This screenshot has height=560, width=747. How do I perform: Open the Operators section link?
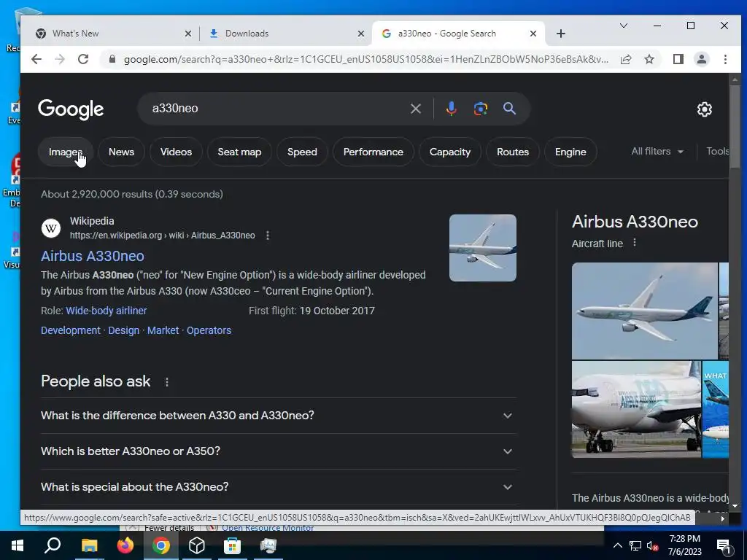coord(209,330)
